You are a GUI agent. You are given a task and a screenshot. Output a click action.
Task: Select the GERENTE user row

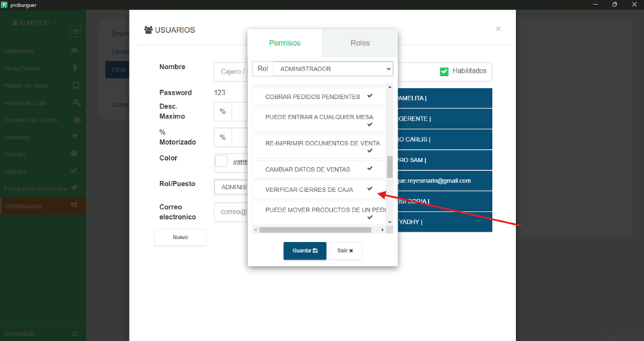[445, 119]
